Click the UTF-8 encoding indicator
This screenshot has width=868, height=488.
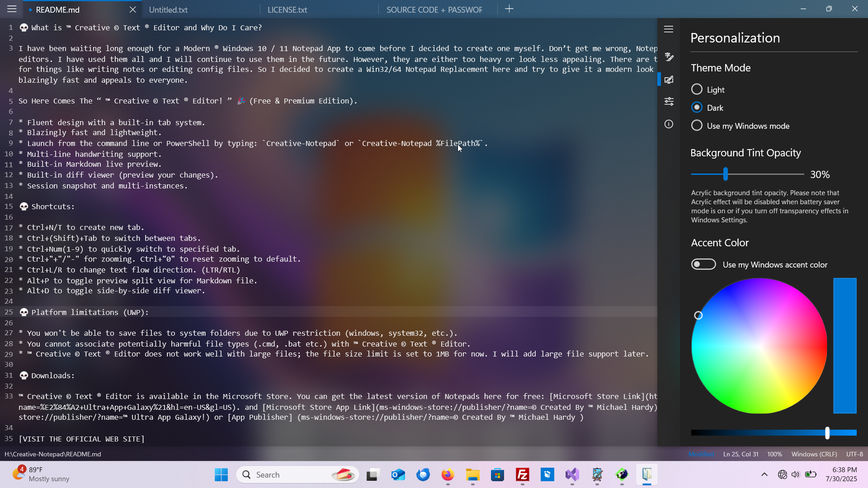pos(854,454)
